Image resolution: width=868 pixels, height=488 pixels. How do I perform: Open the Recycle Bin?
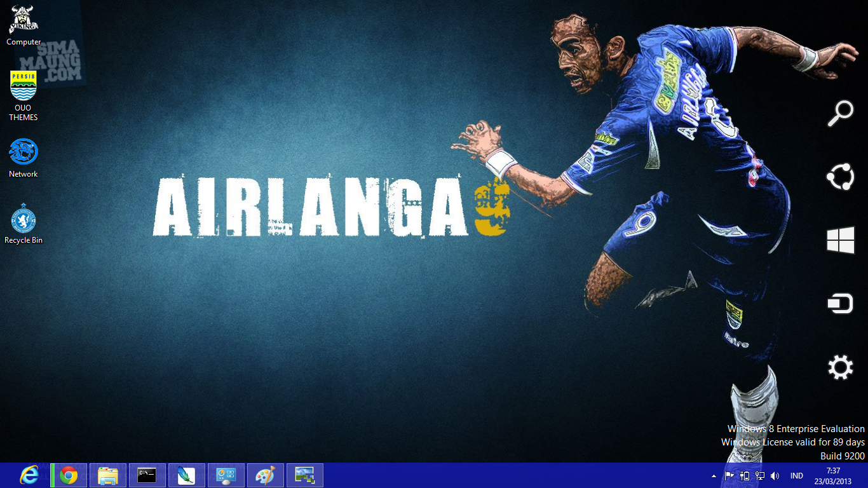tap(24, 219)
